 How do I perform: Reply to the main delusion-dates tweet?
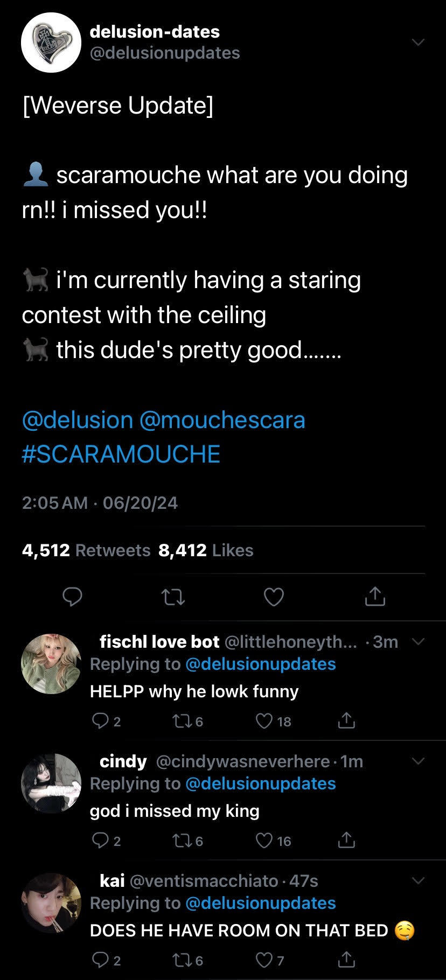pos(72,597)
